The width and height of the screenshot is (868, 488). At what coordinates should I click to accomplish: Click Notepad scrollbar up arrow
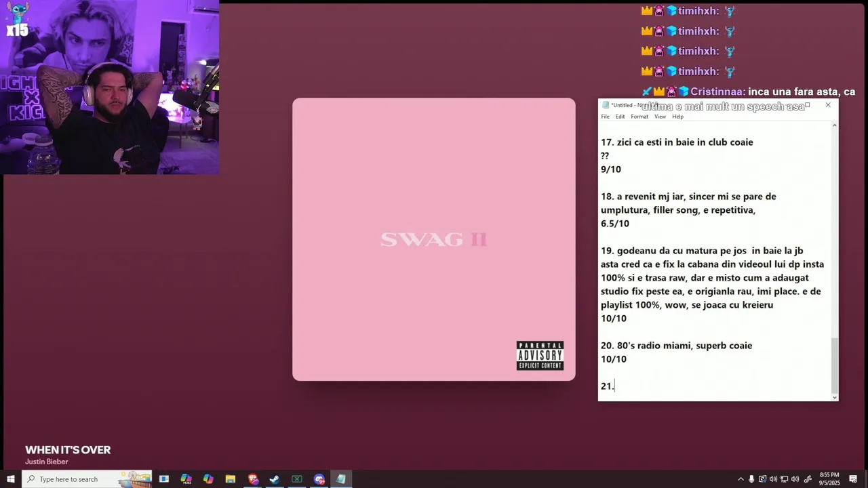[x=835, y=125]
